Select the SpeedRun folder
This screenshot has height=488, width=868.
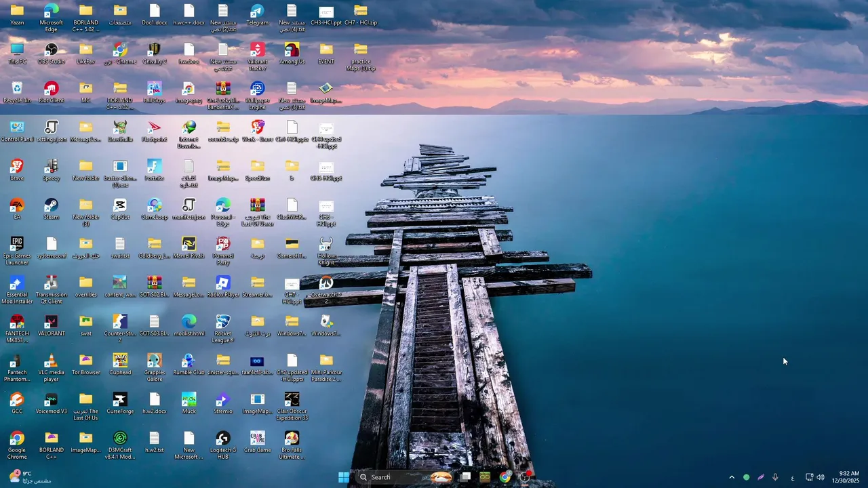coord(257,170)
